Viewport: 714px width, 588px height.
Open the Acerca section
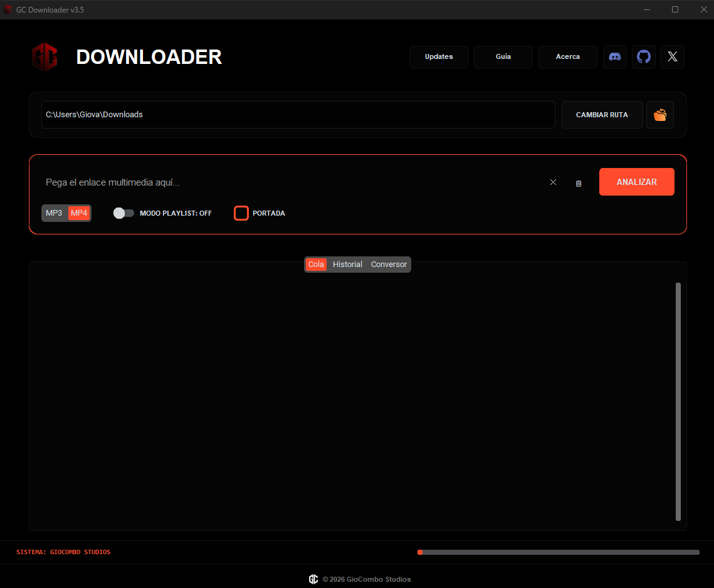(x=567, y=57)
